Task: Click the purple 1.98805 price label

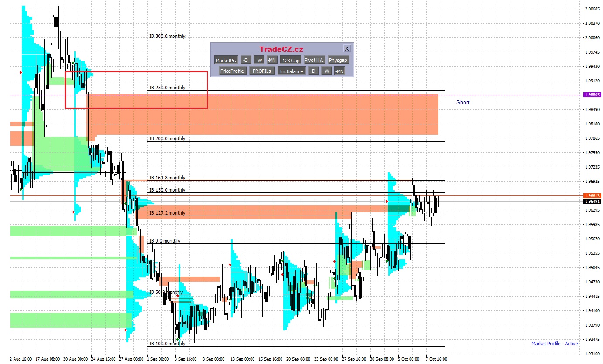Action: (593, 94)
